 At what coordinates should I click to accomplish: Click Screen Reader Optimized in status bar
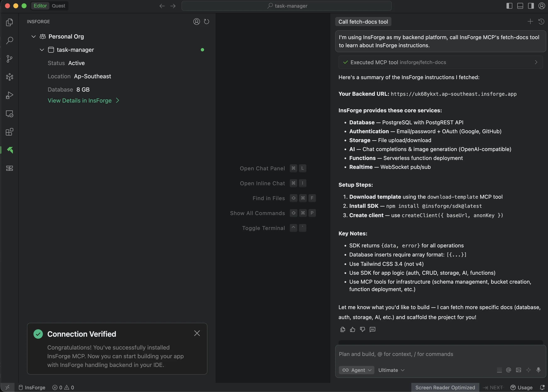[x=445, y=387]
